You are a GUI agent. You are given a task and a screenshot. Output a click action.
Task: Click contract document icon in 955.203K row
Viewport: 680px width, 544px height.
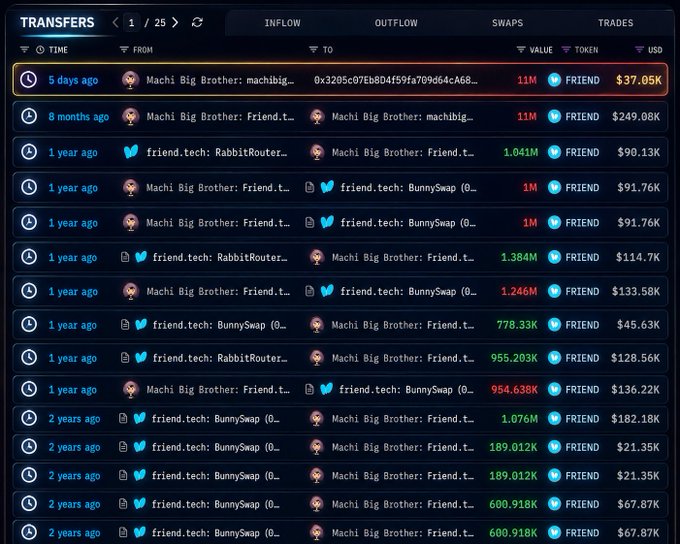click(x=125, y=357)
